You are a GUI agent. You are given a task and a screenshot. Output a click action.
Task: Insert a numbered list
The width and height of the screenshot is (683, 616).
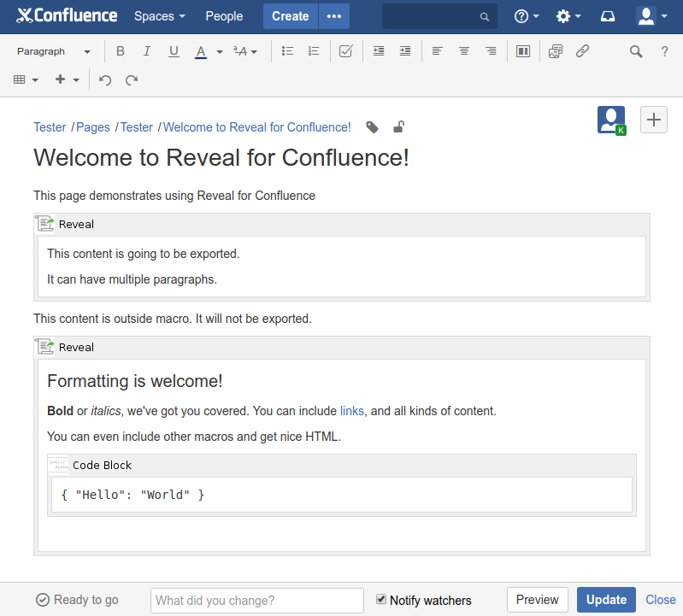[314, 51]
